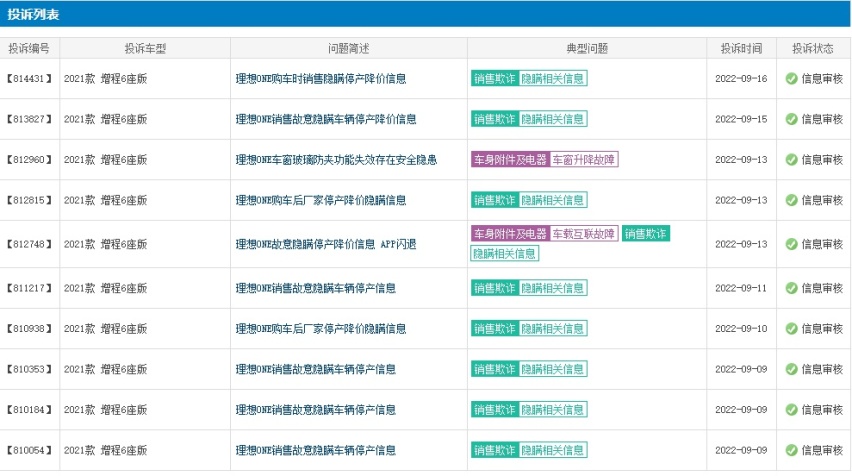Click purple 车身附件及电器 tag in row 812960
This screenshot has width=852, height=476.
[x=510, y=160]
